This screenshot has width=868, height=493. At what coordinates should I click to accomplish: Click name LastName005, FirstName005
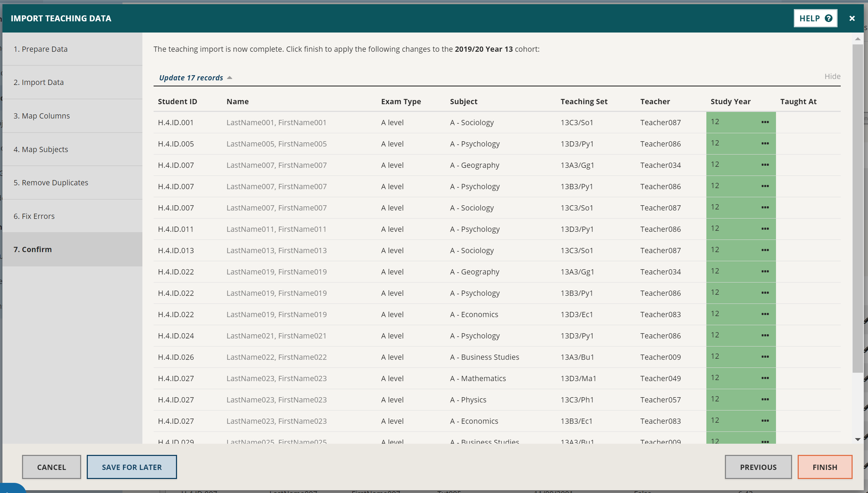pyautogui.click(x=276, y=144)
